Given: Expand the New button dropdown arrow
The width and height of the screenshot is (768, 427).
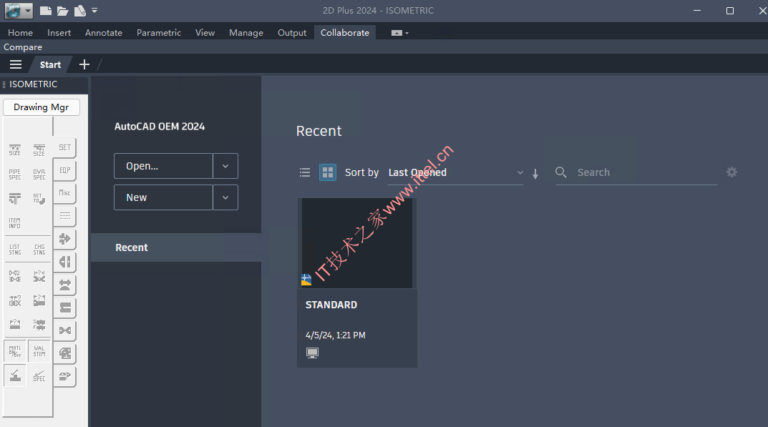Looking at the screenshot, I should click(x=226, y=198).
